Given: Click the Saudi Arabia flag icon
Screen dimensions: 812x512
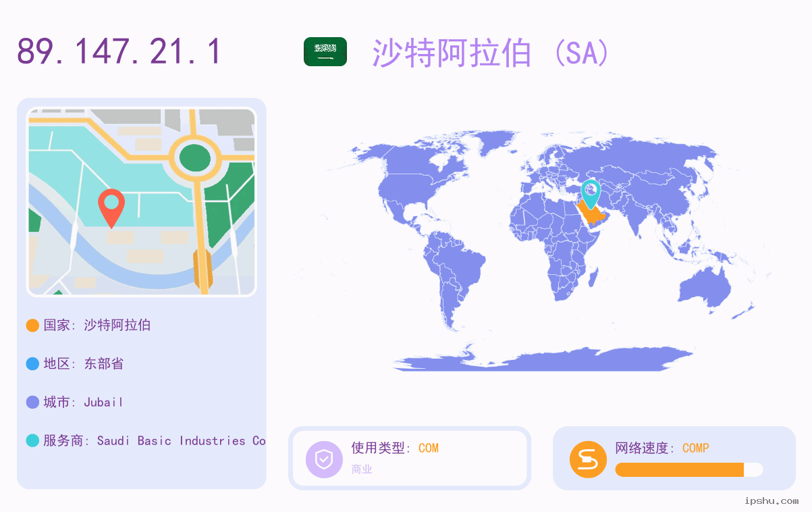Looking at the screenshot, I should coord(325,52).
